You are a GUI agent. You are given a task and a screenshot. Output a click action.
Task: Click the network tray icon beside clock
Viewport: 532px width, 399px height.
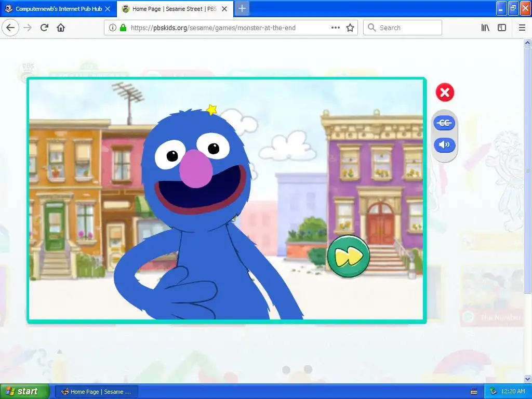493,392
